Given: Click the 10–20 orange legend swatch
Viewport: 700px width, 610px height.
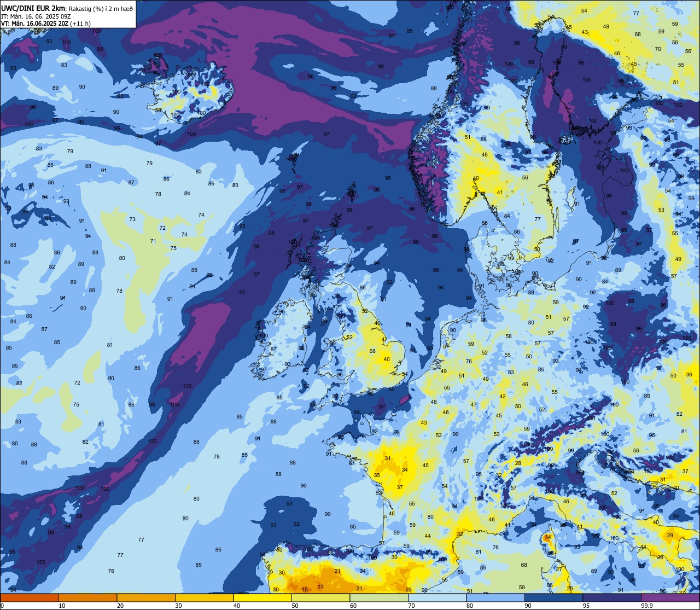Looking at the screenshot, I should 87,597.
